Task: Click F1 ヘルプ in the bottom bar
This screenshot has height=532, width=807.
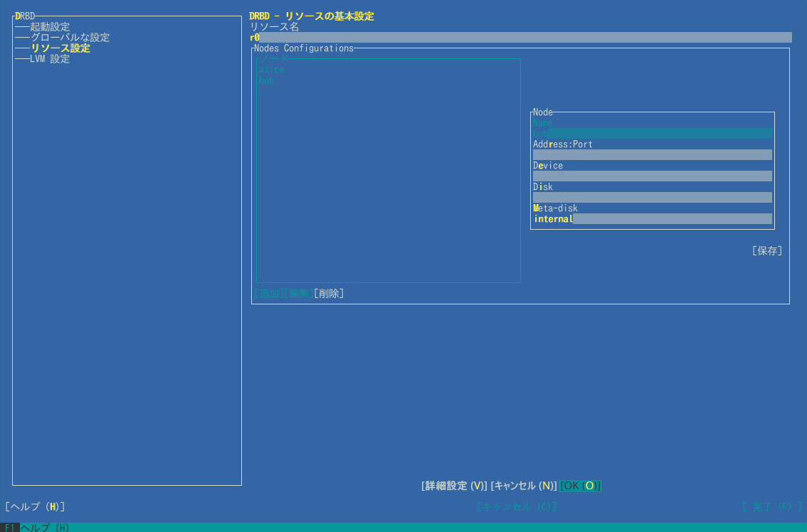Action: 34,527
